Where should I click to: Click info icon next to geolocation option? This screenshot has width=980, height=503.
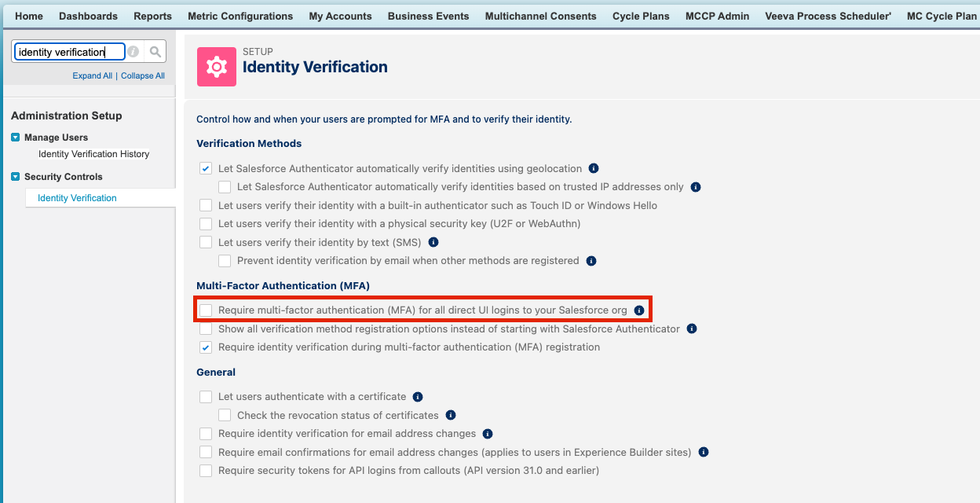point(594,168)
